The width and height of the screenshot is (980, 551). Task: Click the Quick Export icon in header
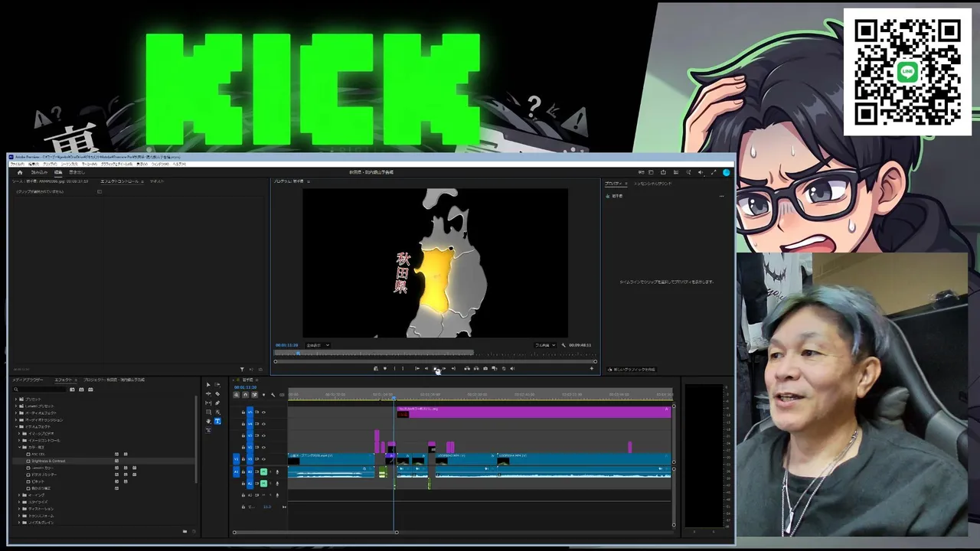click(663, 172)
